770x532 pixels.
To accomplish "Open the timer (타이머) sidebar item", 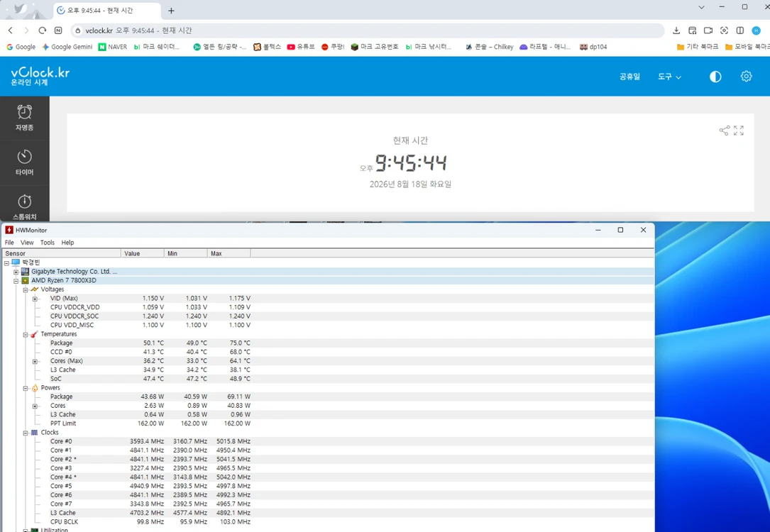I will tap(24, 163).
